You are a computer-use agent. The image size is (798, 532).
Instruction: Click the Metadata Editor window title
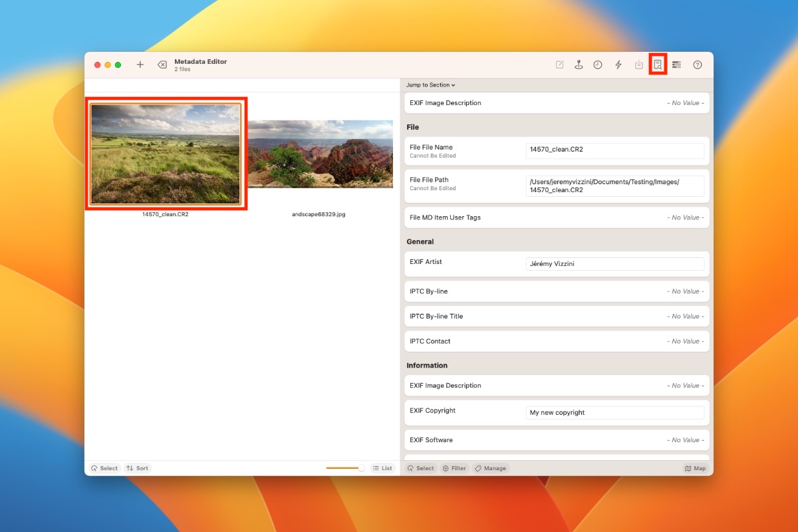201,61
